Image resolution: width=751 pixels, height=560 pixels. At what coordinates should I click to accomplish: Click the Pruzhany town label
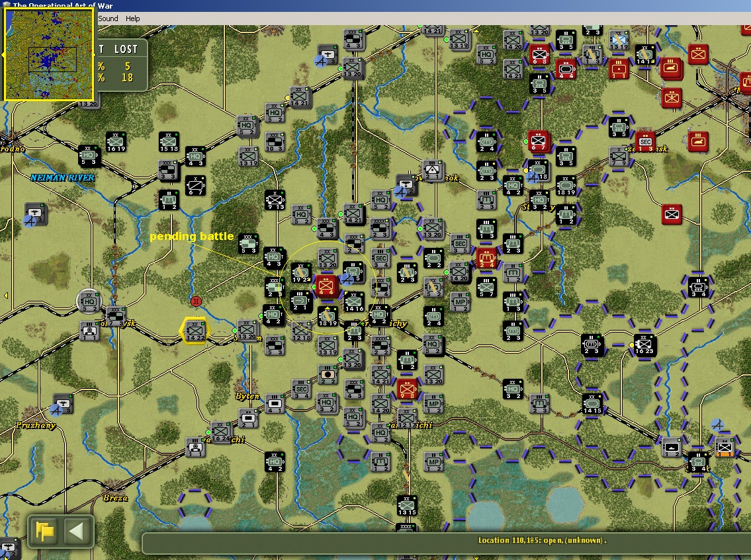[36, 425]
